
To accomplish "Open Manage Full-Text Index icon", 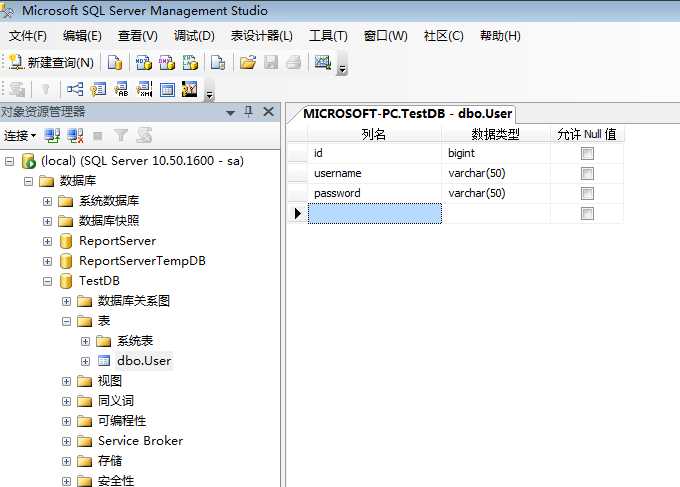I will tap(121, 90).
